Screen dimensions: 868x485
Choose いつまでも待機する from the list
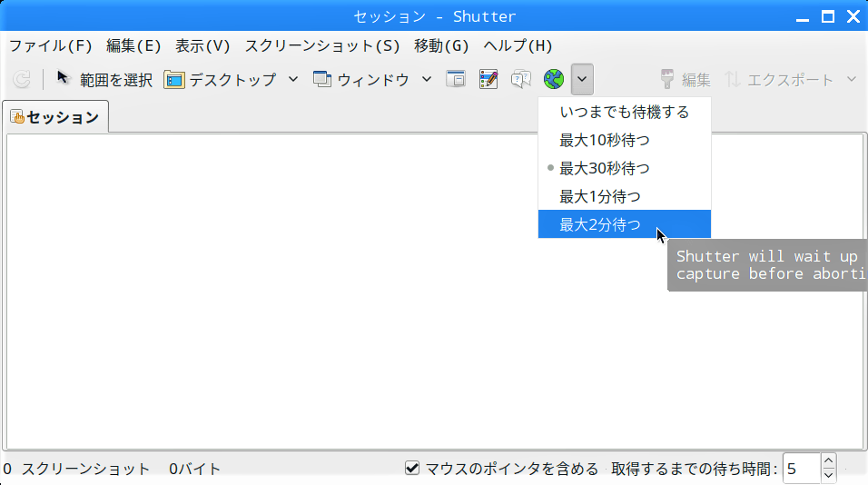pos(624,112)
